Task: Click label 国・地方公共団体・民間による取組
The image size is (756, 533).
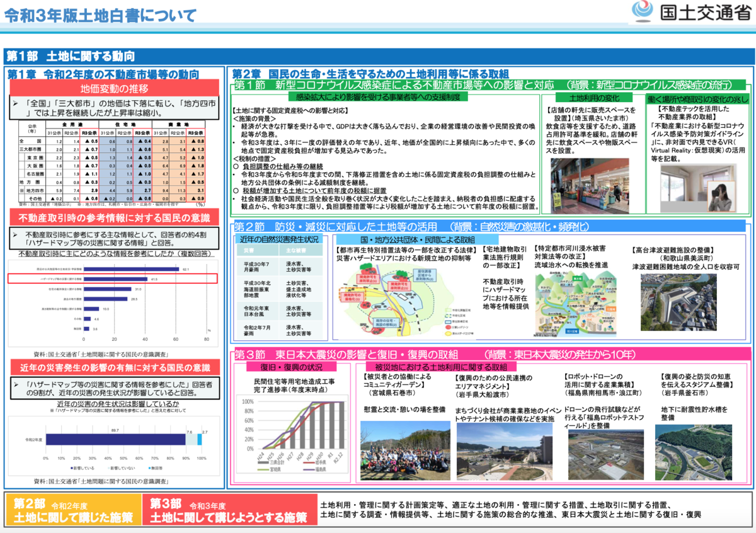Action: 418,240
